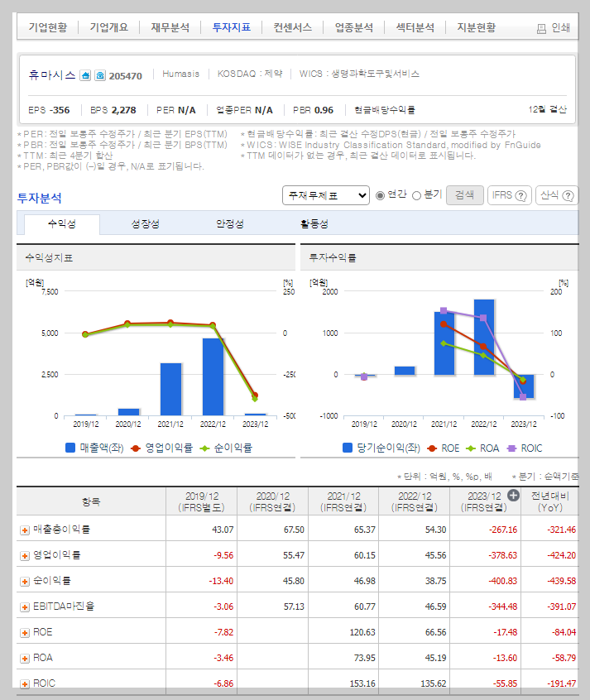Open the 재무분석 menu tab
The height and width of the screenshot is (700, 590).
coord(170,27)
